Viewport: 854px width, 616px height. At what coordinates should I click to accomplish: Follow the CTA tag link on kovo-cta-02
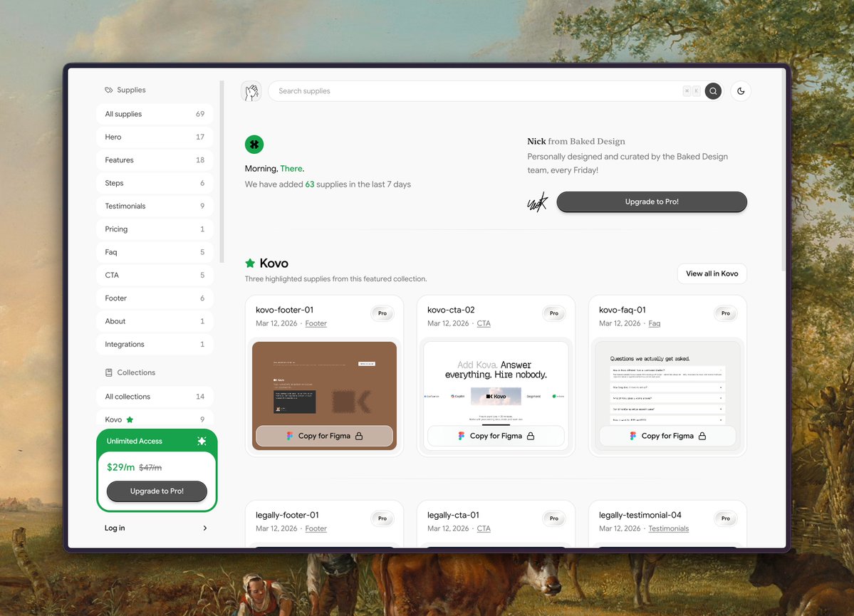coord(484,323)
